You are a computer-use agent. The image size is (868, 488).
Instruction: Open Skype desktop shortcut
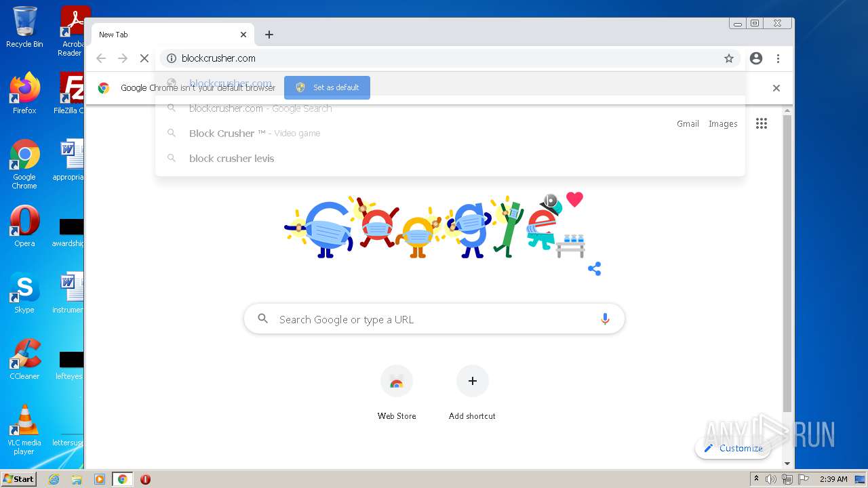click(x=24, y=292)
